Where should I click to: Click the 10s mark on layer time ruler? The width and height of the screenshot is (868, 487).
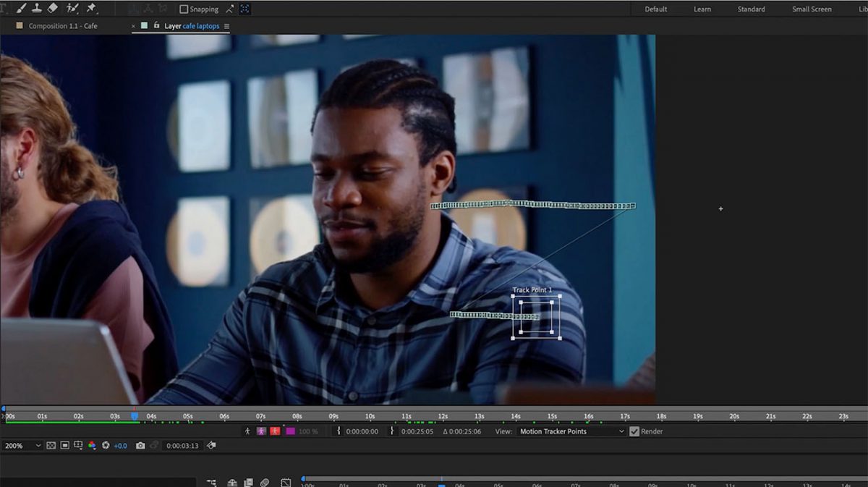(370, 417)
